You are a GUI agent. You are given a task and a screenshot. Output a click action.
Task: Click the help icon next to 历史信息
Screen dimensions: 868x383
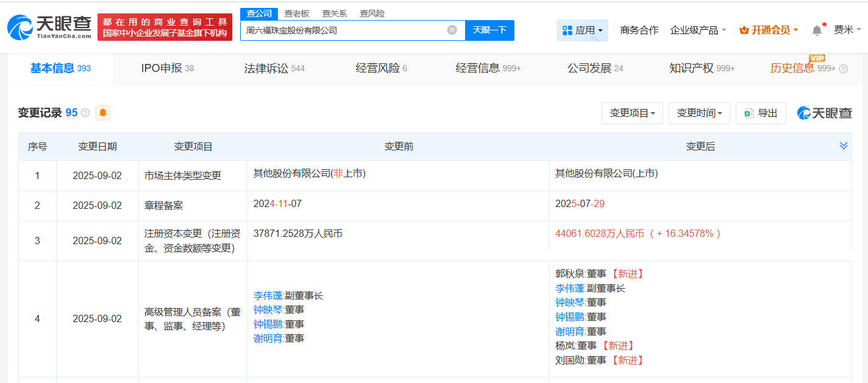(844, 69)
